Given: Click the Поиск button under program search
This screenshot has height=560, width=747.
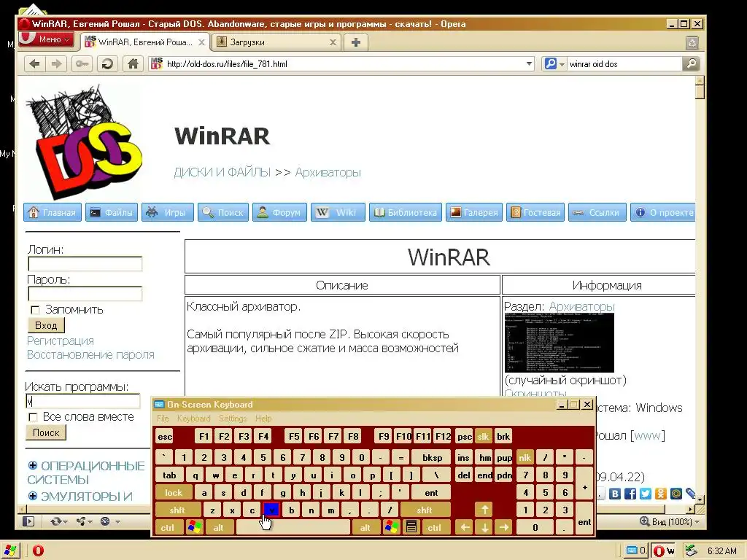Looking at the screenshot, I should tap(46, 433).
